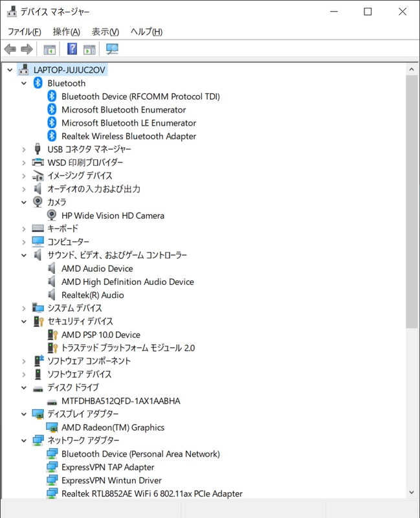Screen dimensions: 420x518
Task: Click the コンピューター monitor icon
Action: [x=38, y=242]
